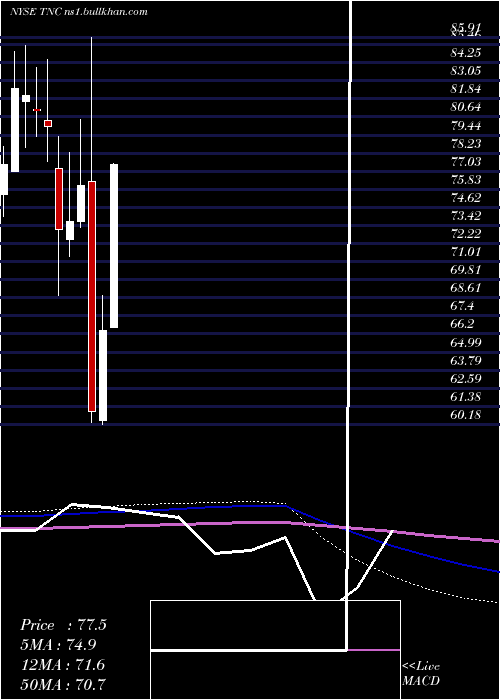Select the 60.18 price axis label
The width and height of the screenshot is (500, 700).
point(466,415)
